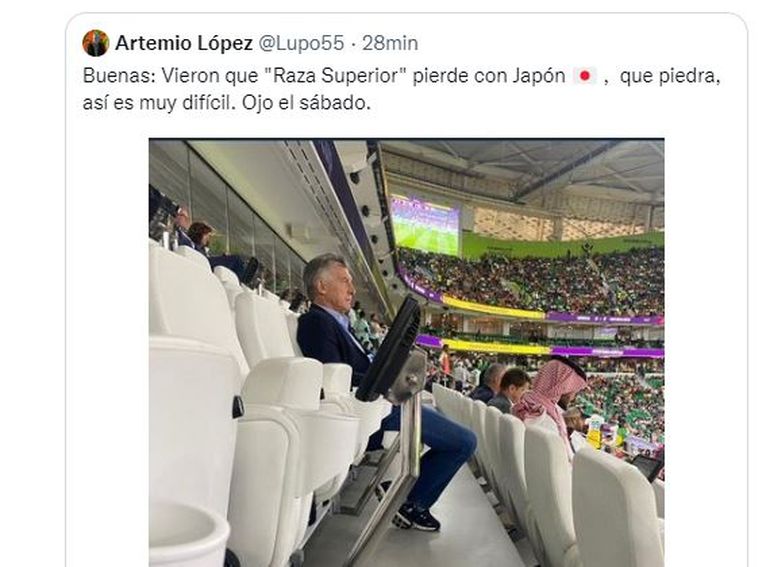This screenshot has height=567, width=770.
Task: Open the tweet via the 28min timestamp
Action: tap(390, 43)
